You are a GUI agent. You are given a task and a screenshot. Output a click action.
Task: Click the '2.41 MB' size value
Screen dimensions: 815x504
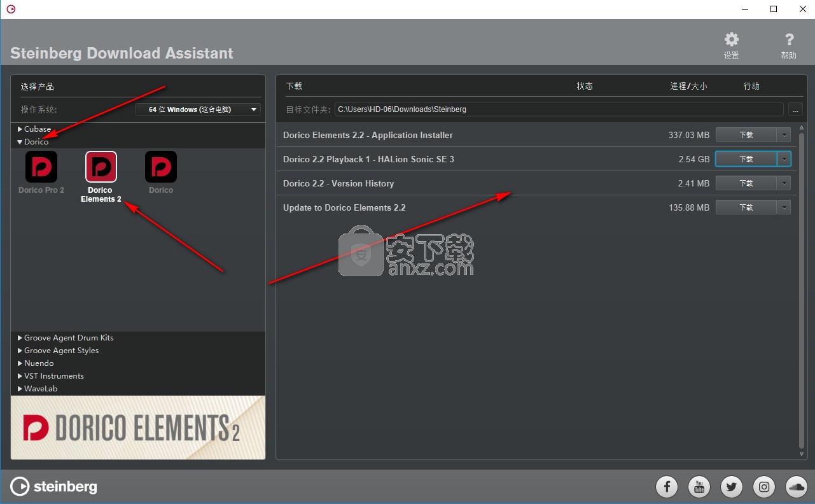pyautogui.click(x=694, y=183)
